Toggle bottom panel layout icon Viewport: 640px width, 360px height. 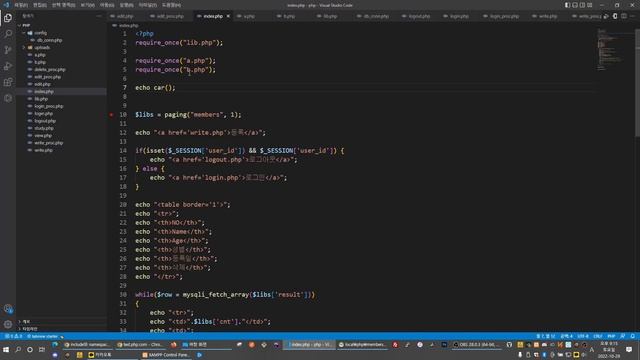tap(575, 5)
